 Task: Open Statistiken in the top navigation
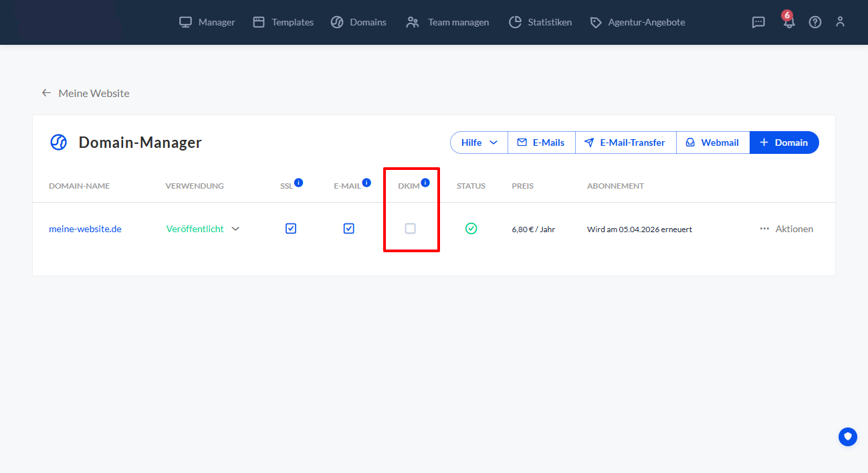point(540,22)
